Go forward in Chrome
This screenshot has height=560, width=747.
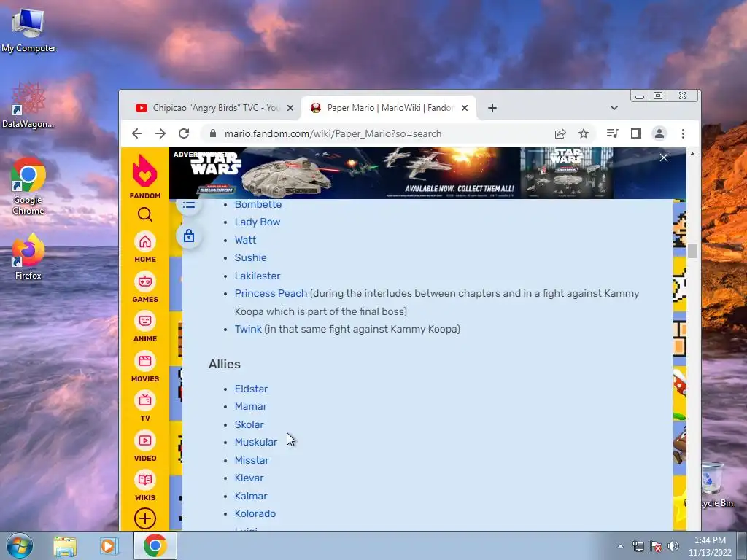pyautogui.click(x=160, y=133)
